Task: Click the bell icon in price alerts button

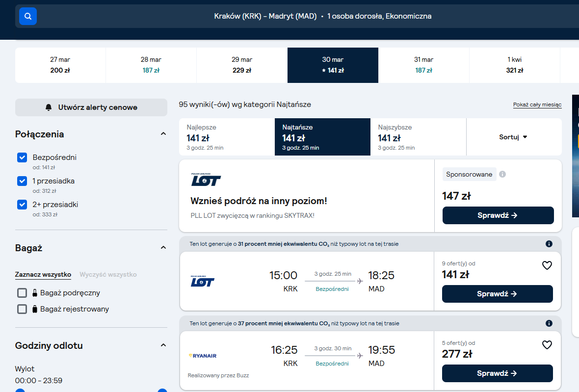Action: point(49,107)
